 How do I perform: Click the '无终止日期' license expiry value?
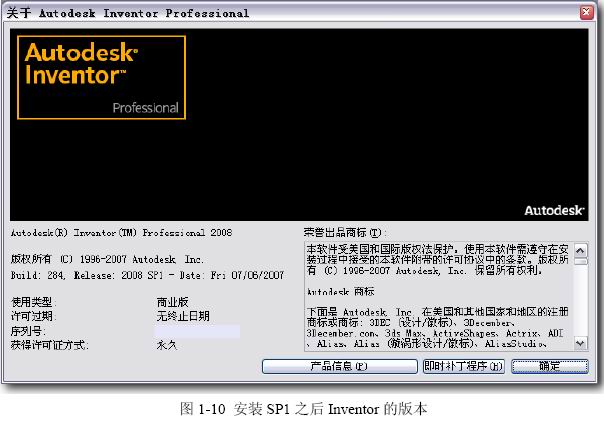pyautogui.click(x=183, y=316)
